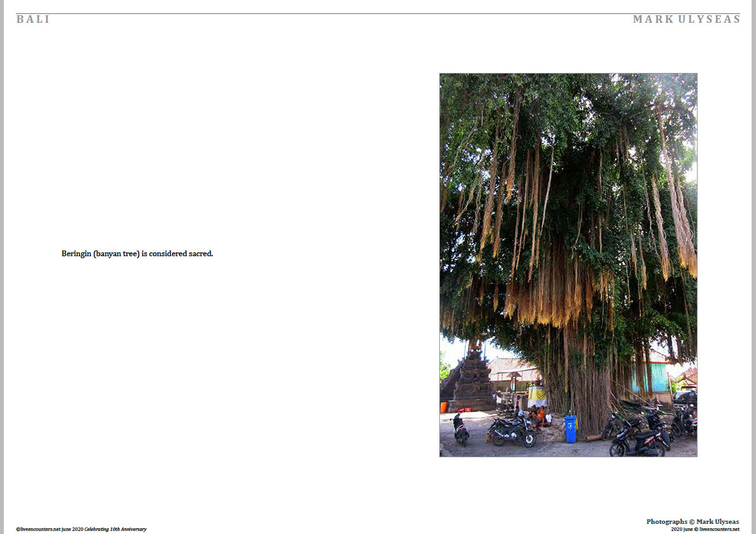Click the lone scooter at photo left

(460, 428)
